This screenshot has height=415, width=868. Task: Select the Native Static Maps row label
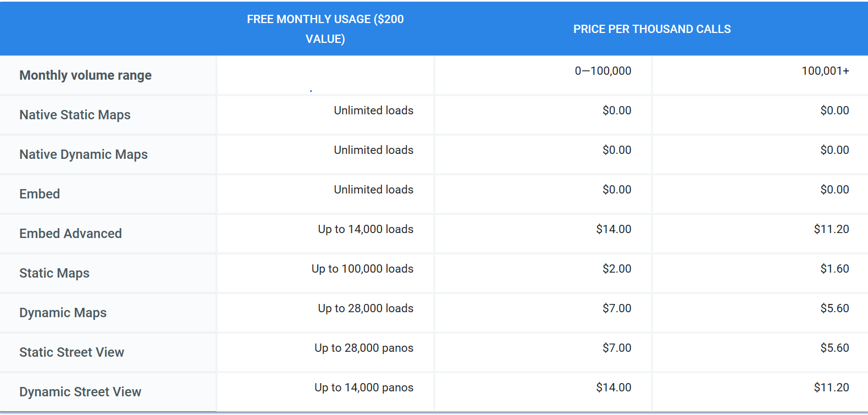coord(75,115)
